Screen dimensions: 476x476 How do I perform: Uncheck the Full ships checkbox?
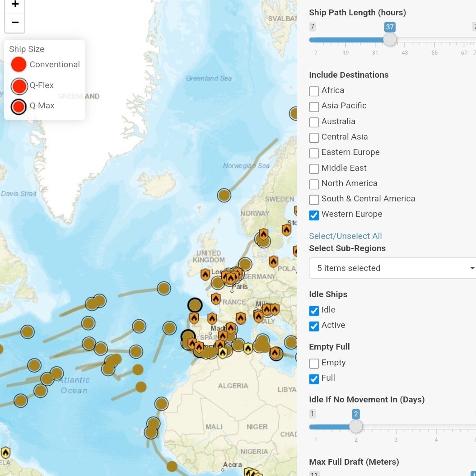coord(314,379)
